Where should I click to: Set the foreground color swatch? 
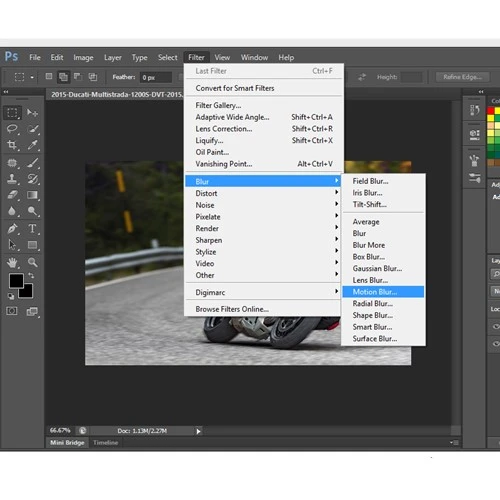tap(16, 281)
